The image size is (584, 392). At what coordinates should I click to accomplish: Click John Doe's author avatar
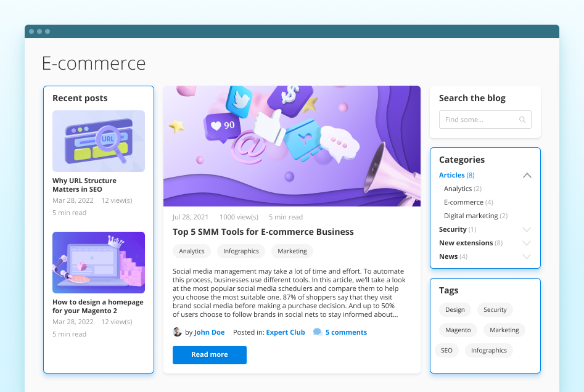[178, 332]
